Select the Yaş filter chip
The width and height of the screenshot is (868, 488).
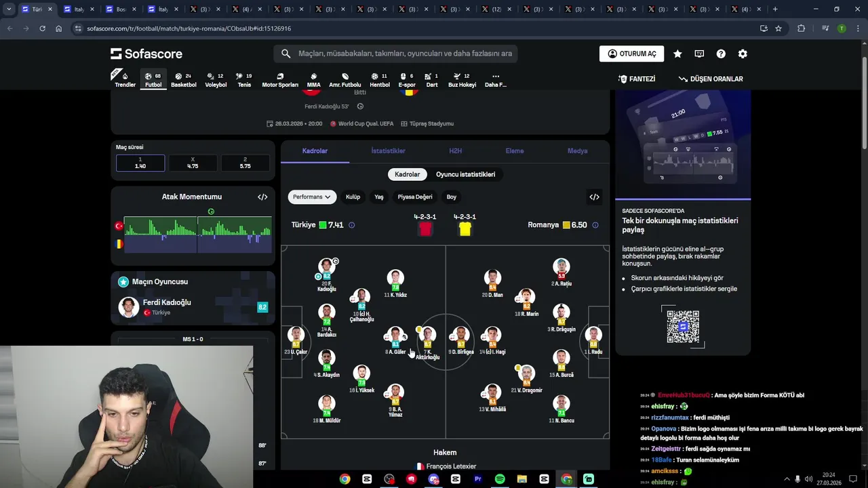point(379,197)
